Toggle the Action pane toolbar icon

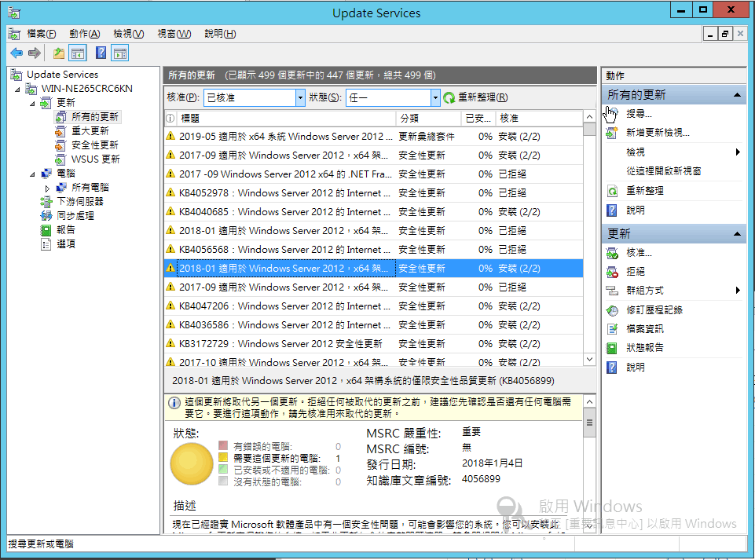[x=120, y=53]
